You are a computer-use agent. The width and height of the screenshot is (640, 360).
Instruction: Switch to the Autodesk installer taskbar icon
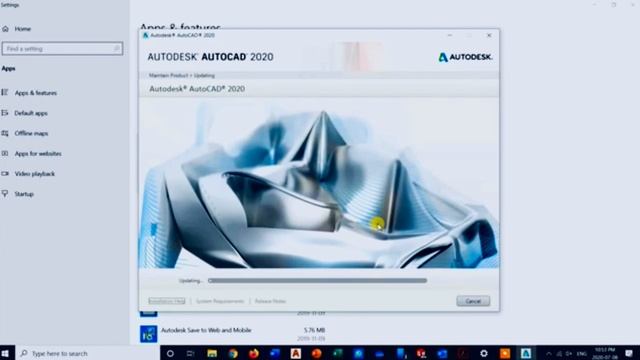pyautogui.click(x=526, y=353)
